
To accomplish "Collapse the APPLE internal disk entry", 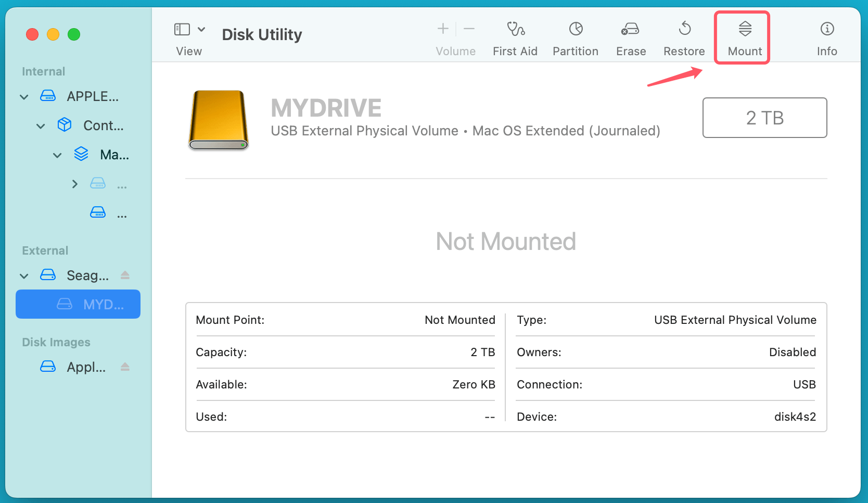I will click(x=23, y=96).
